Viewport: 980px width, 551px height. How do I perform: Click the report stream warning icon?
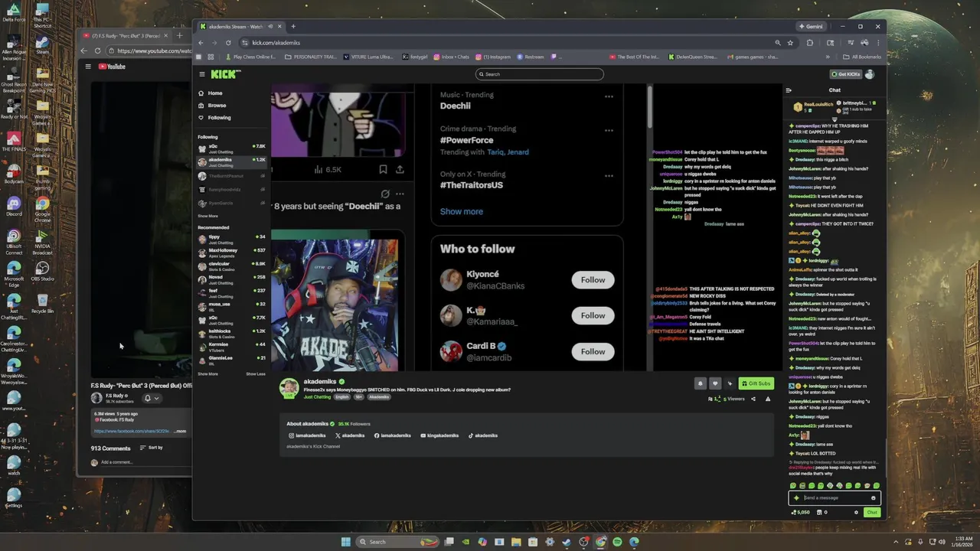[768, 399]
